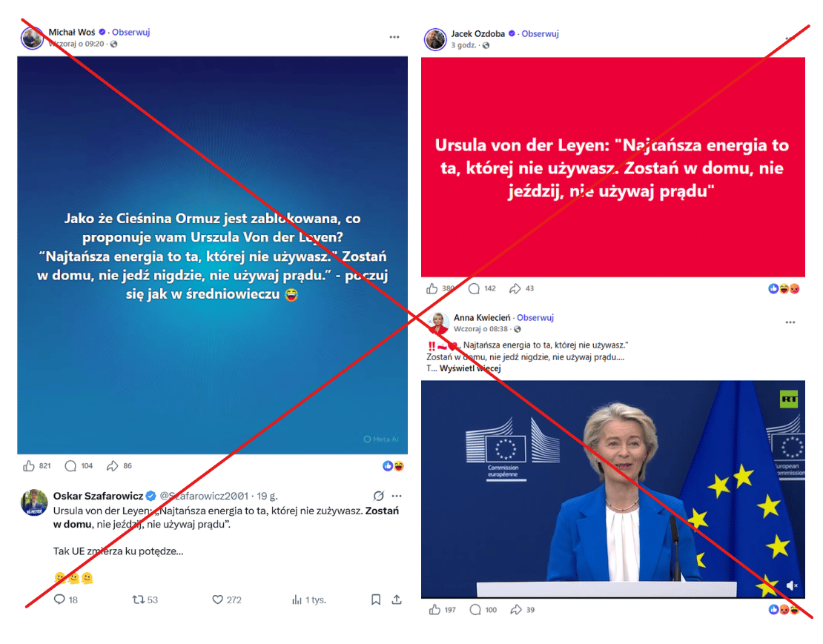
Task: Follow Michał Woś via Obserwuj link
Action: point(130,32)
